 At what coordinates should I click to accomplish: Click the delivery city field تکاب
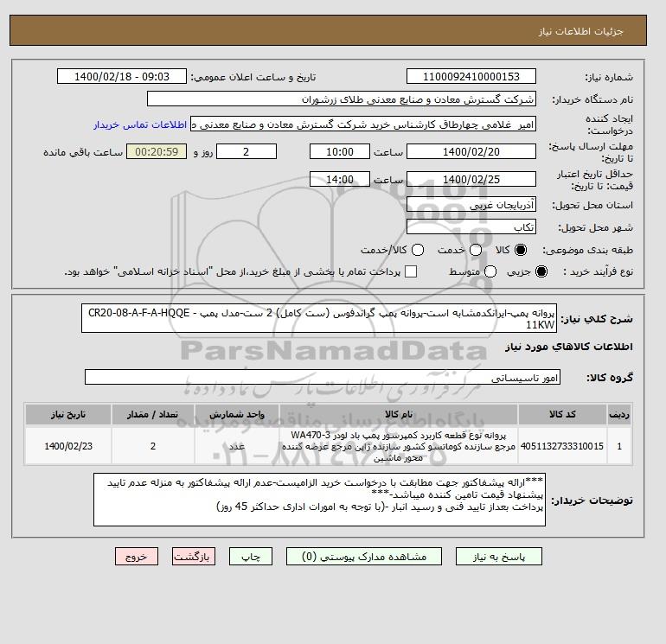(471, 227)
